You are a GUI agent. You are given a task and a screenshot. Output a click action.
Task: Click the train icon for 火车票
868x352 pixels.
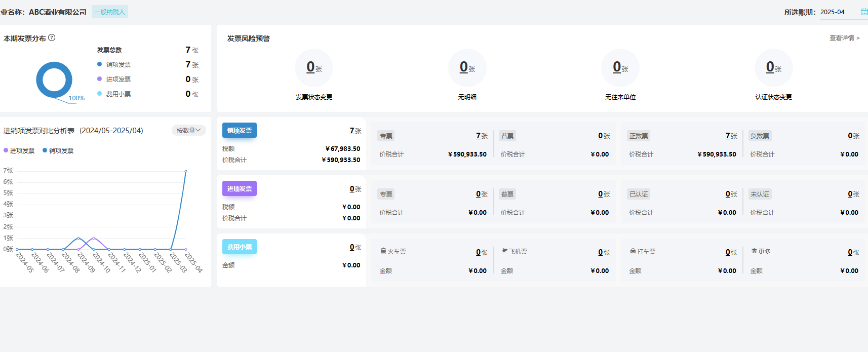tap(383, 251)
